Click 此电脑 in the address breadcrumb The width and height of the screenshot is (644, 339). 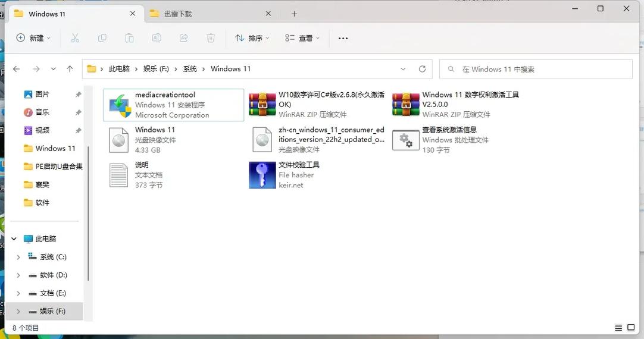point(119,69)
